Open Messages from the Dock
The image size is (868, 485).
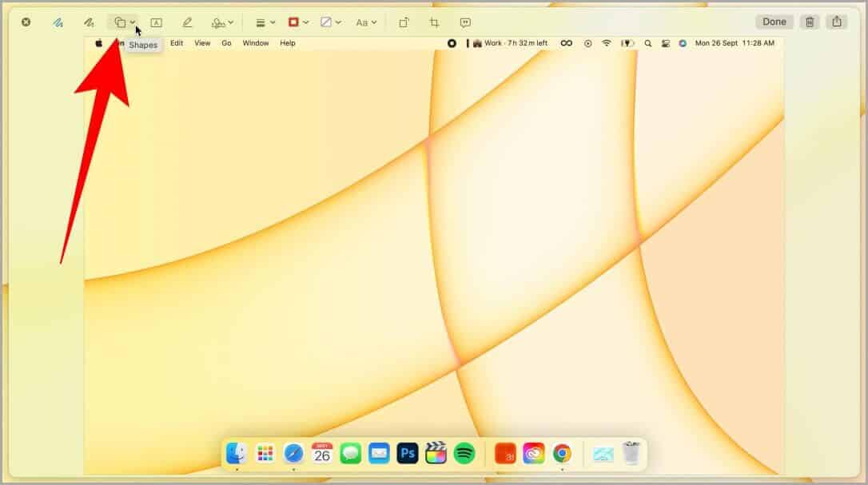tap(350, 454)
